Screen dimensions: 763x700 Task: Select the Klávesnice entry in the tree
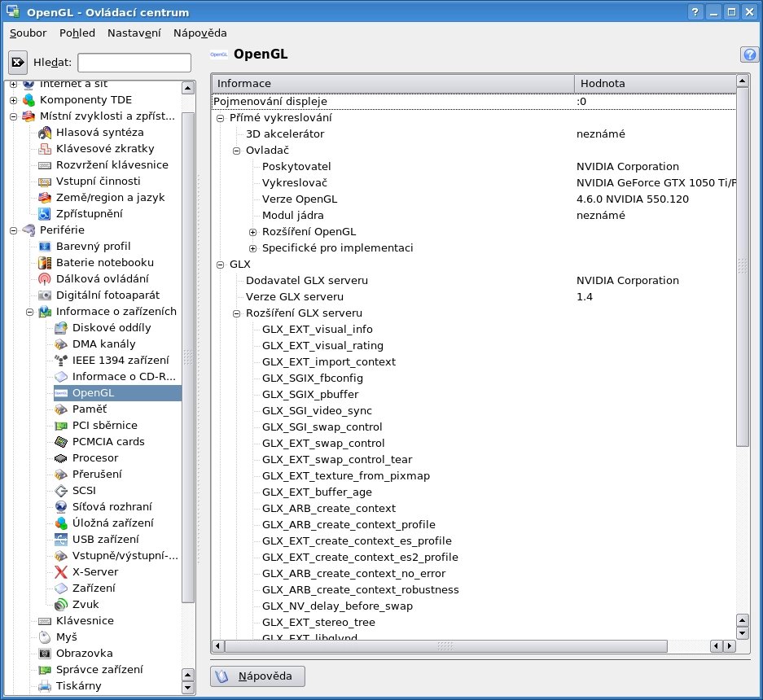[86, 621]
